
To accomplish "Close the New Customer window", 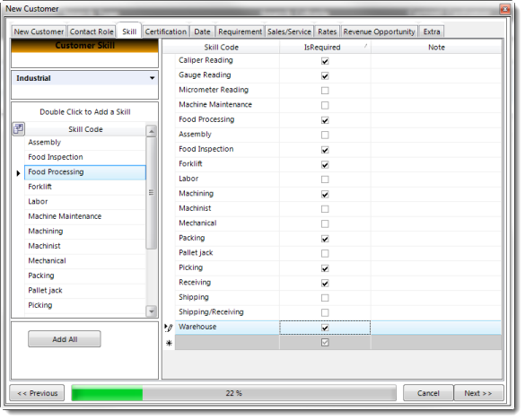I will pyautogui.click(x=505, y=9).
